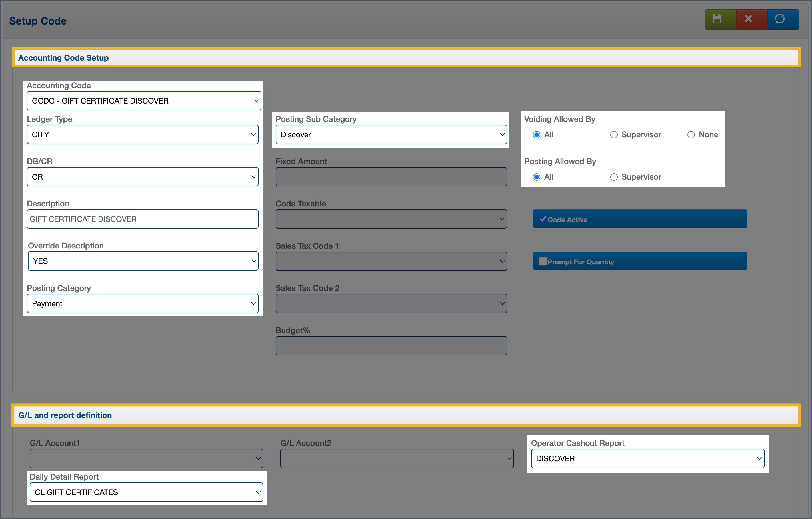
Task: Choose All under Posting Allowed By
Action: [x=537, y=177]
